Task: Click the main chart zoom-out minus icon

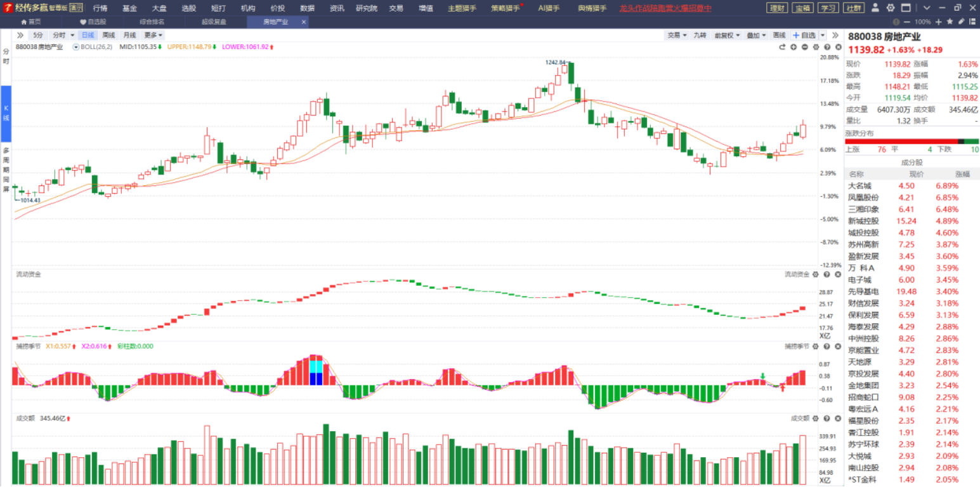Action: pyautogui.click(x=804, y=47)
